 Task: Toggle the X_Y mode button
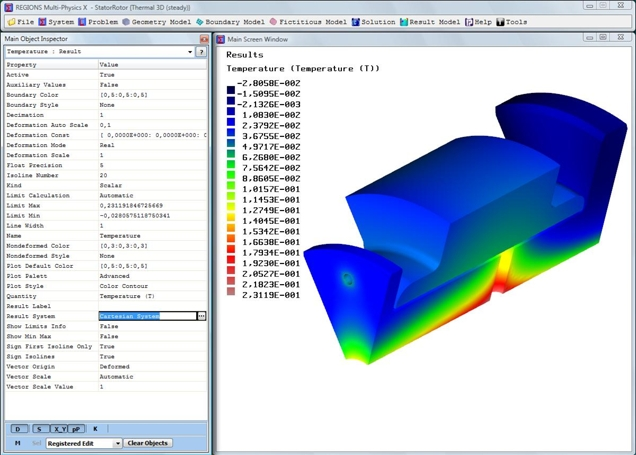[x=59, y=429]
